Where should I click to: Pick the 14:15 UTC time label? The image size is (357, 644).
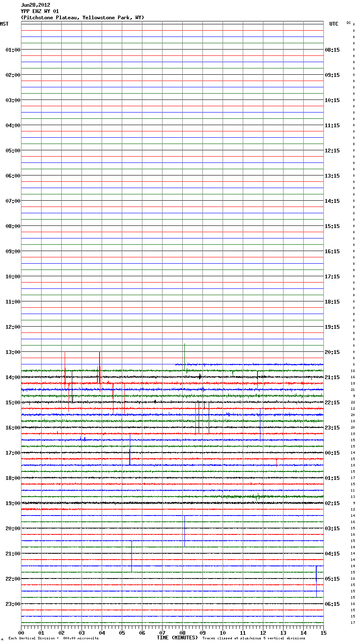(x=332, y=201)
